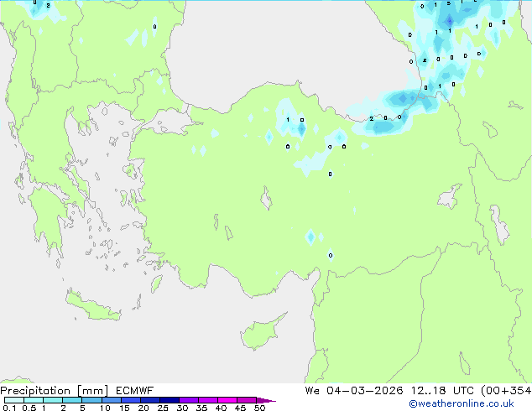The width and height of the screenshot is (532, 411).
Task: Pick the 0.1–0.5 mm palest cyan legend swatch
Action: [14, 400]
